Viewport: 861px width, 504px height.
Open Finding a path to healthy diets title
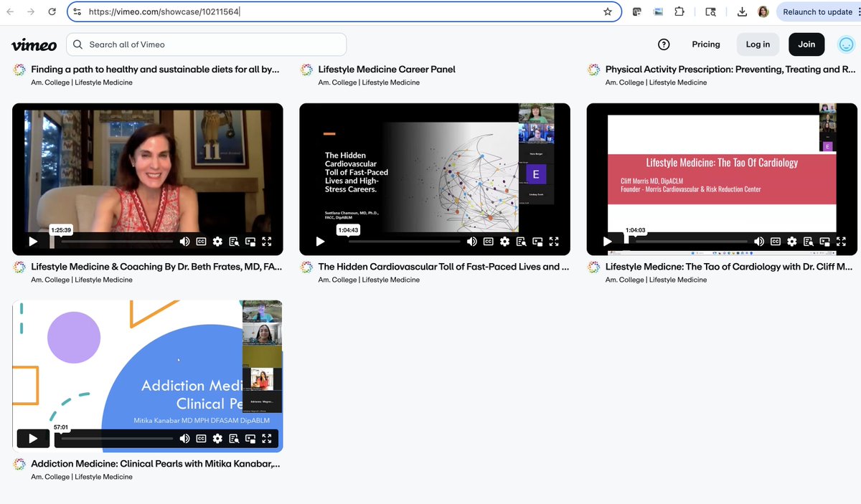click(155, 70)
